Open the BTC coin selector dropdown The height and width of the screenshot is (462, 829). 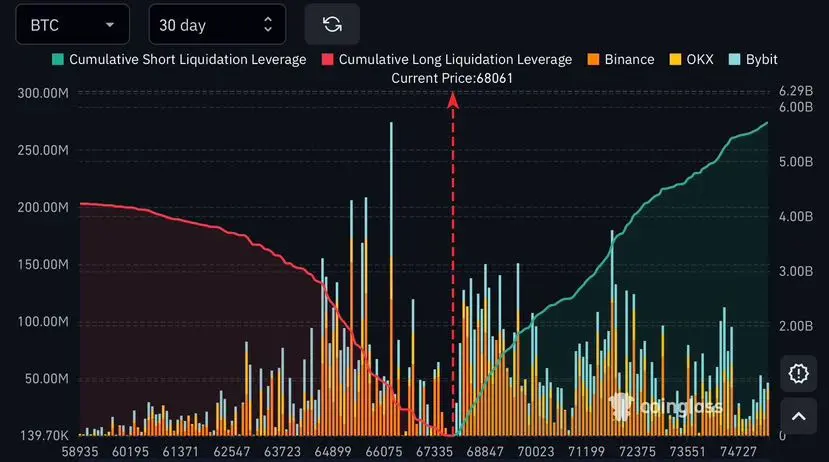72,24
